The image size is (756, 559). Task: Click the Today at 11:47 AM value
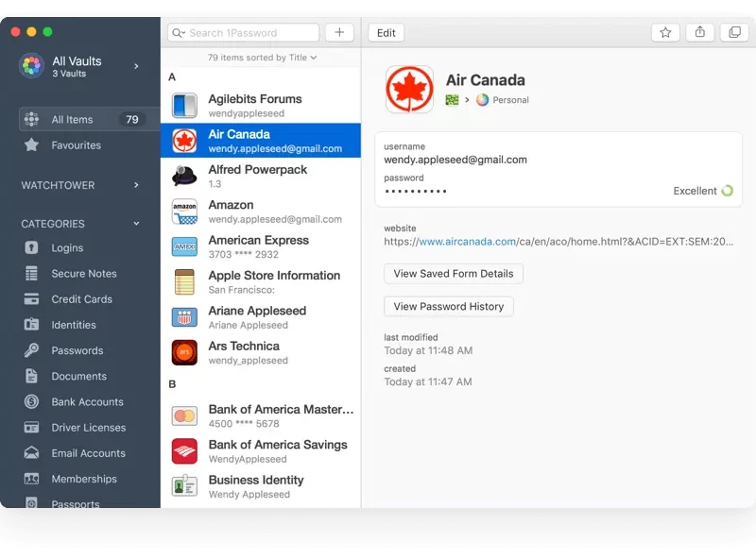(428, 381)
